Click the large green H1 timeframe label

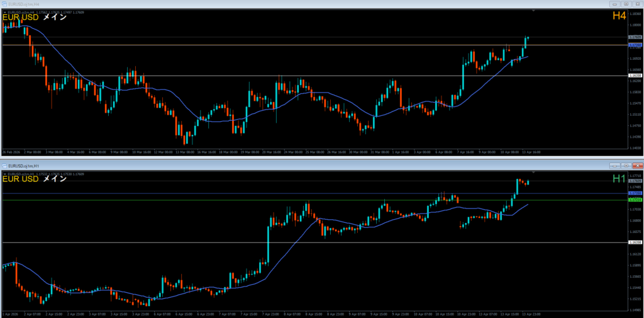(x=619, y=178)
